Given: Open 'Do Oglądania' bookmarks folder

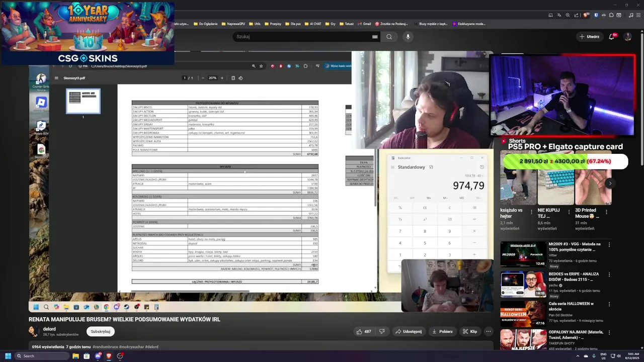Looking at the screenshot, I should tap(205, 24).
